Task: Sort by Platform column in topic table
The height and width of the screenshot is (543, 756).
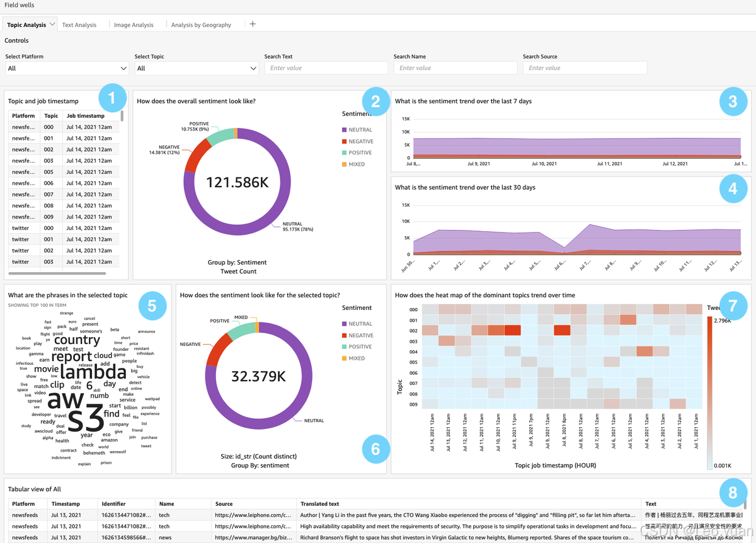Action: tap(24, 116)
